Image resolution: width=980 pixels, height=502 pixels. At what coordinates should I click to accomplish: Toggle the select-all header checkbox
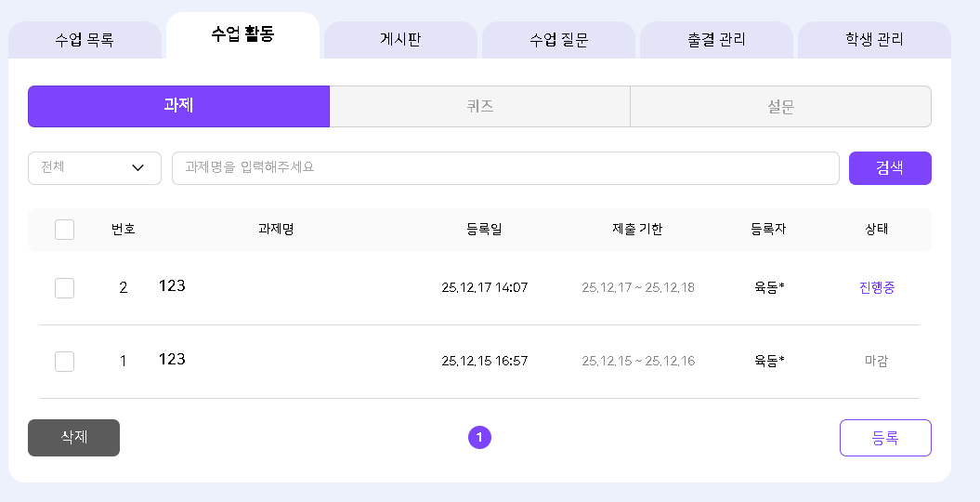click(64, 230)
